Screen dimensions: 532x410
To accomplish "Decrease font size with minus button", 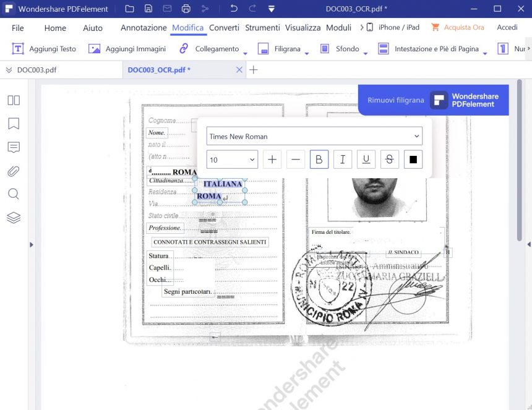I will (x=296, y=160).
